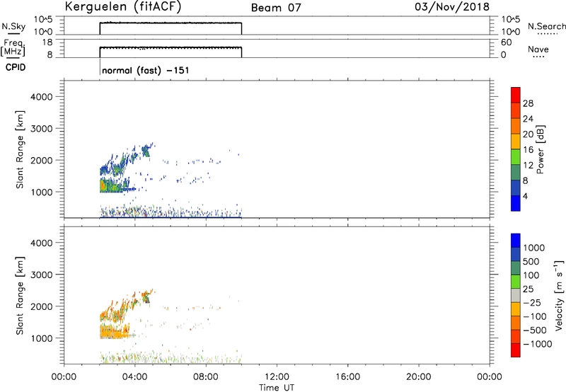Viewport: 566px width, 392px height.
Task: Click the '500' label on velocity colorbar
Action: [x=531, y=262]
